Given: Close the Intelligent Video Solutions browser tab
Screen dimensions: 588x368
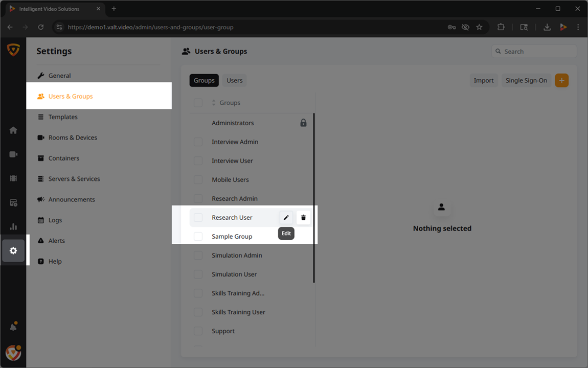Looking at the screenshot, I should (98, 9).
